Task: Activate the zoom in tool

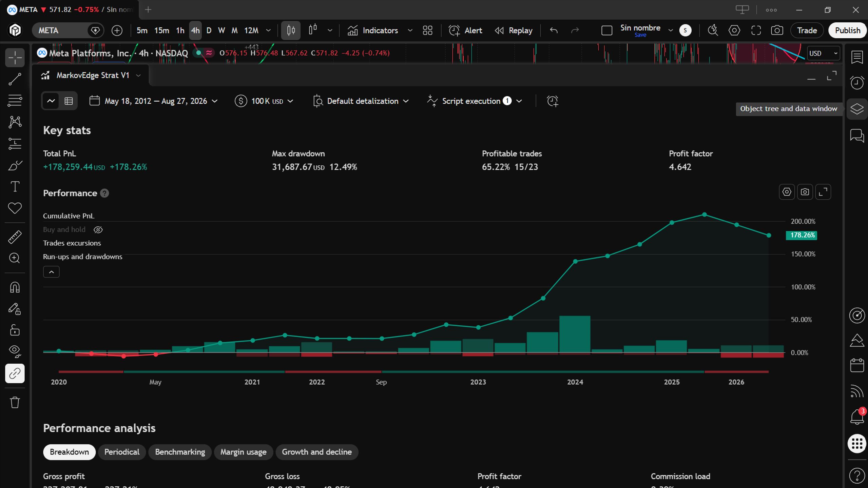Action: click(15, 258)
